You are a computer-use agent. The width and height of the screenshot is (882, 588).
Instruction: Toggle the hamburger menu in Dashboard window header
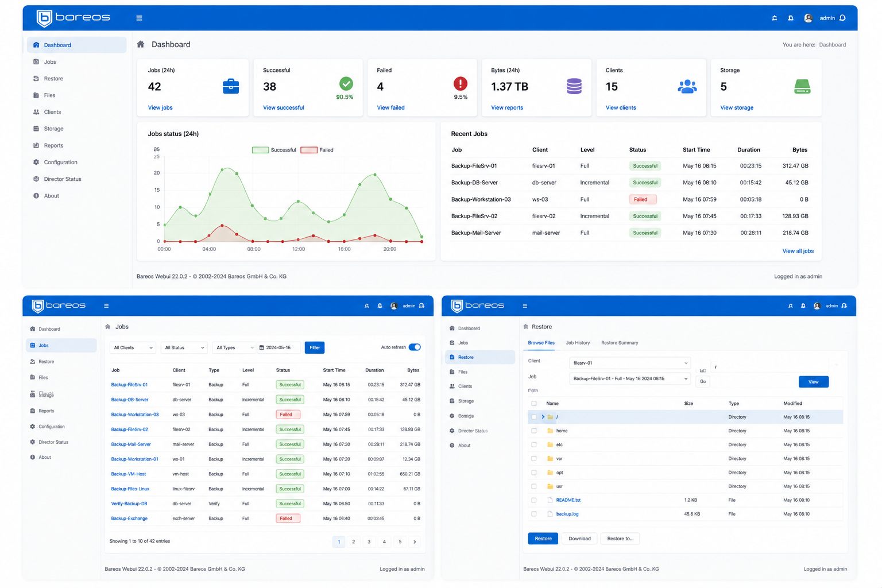(139, 18)
